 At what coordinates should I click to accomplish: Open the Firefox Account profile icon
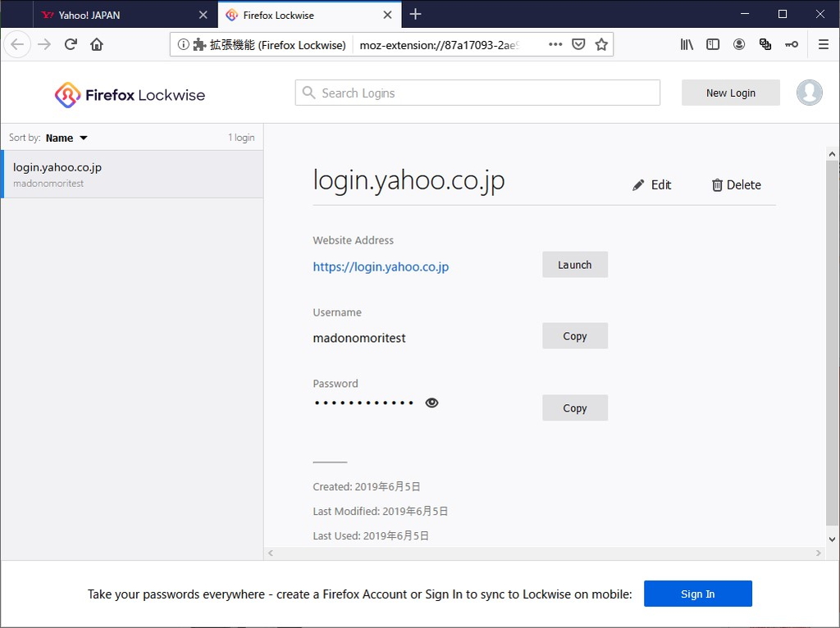point(739,44)
